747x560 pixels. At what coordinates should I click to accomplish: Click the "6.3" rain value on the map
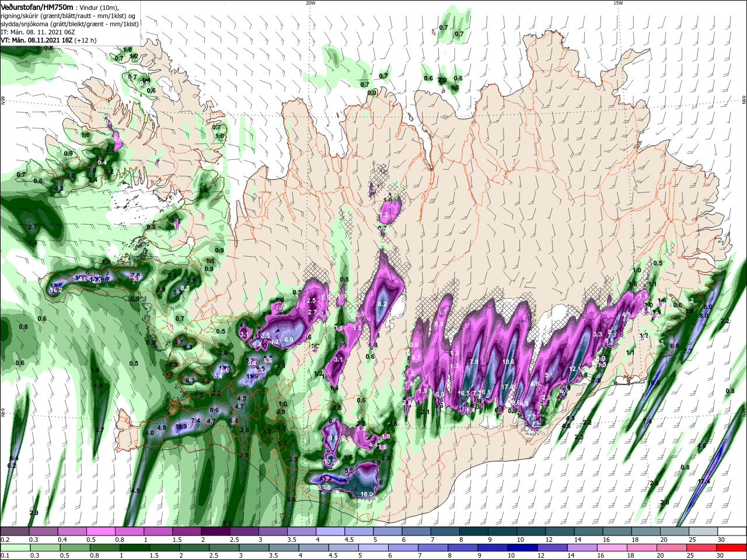pos(190,380)
